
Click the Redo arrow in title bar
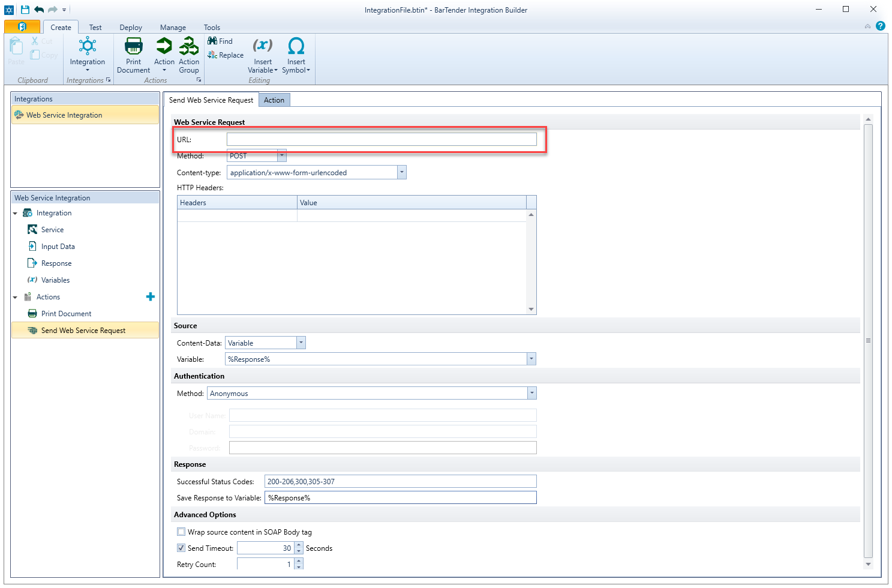(53, 10)
